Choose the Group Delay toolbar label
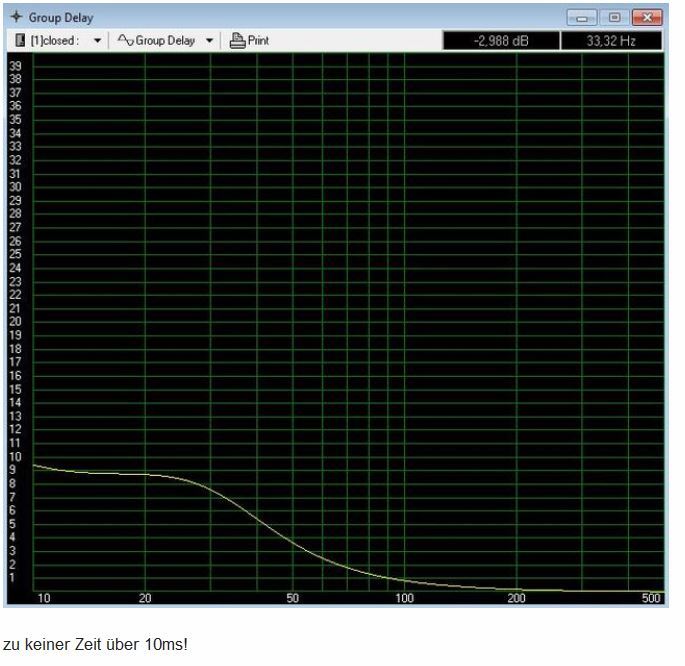This screenshot has width=685, height=666. click(166, 41)
